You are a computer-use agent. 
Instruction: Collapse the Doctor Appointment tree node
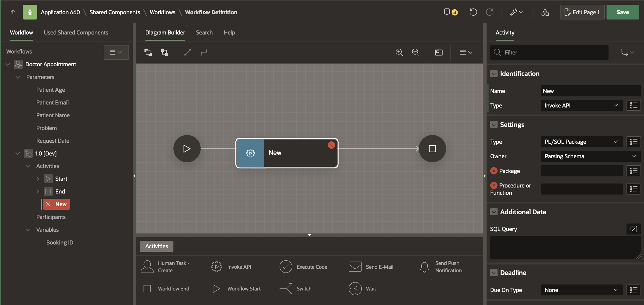(x=8, y=64)
